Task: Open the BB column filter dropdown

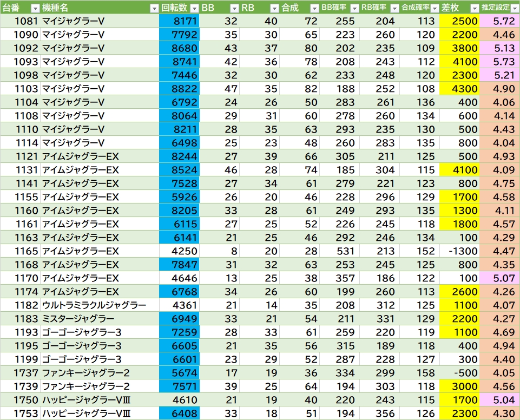Action: (x=234, y=8)
